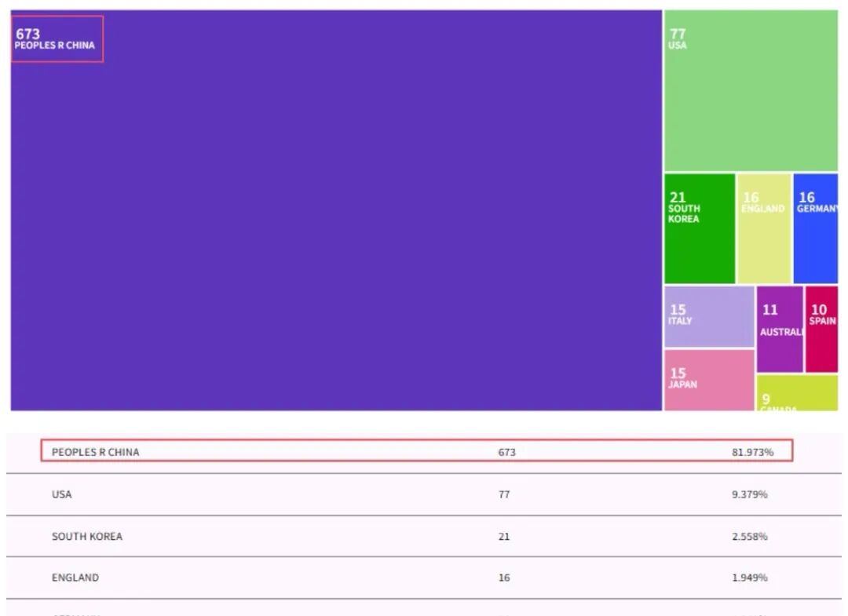848x616 pixels.
Task: Click the dark green South Korea tile
Action: click(x=700, y=228)
